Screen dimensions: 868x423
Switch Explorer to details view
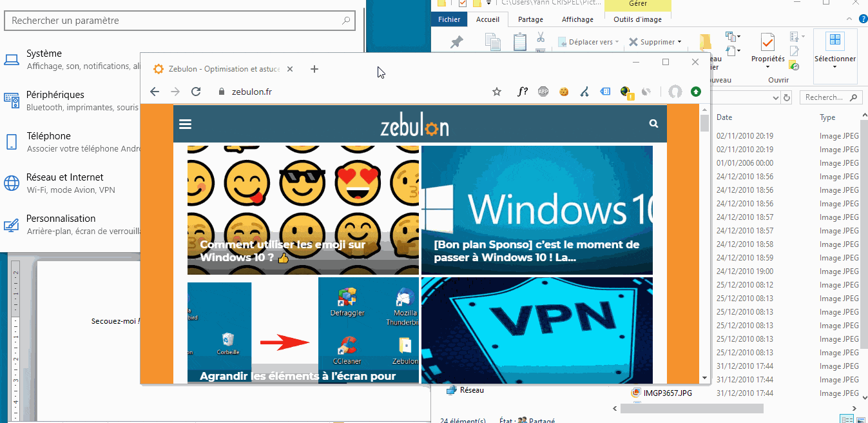847,420
